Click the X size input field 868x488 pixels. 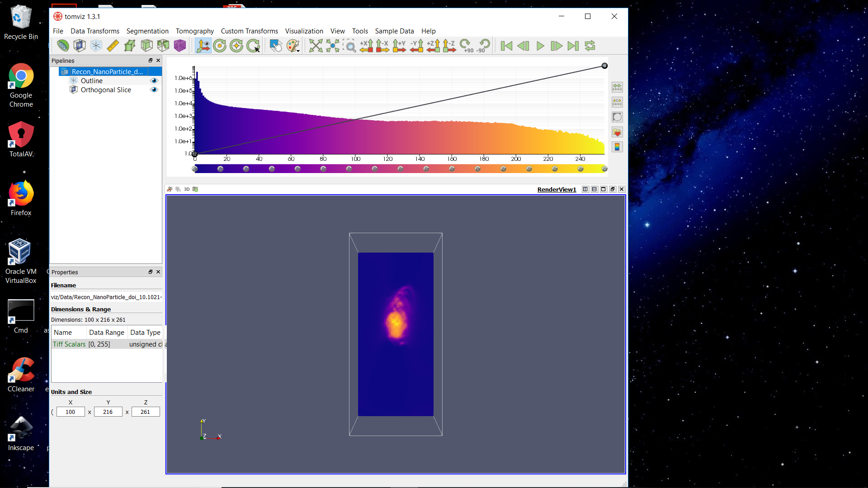[71, 412]
